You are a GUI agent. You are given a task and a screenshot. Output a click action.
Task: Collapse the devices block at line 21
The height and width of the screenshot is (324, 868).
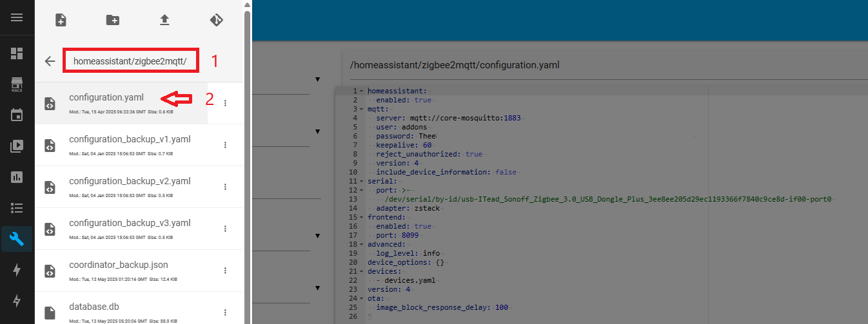361,272
